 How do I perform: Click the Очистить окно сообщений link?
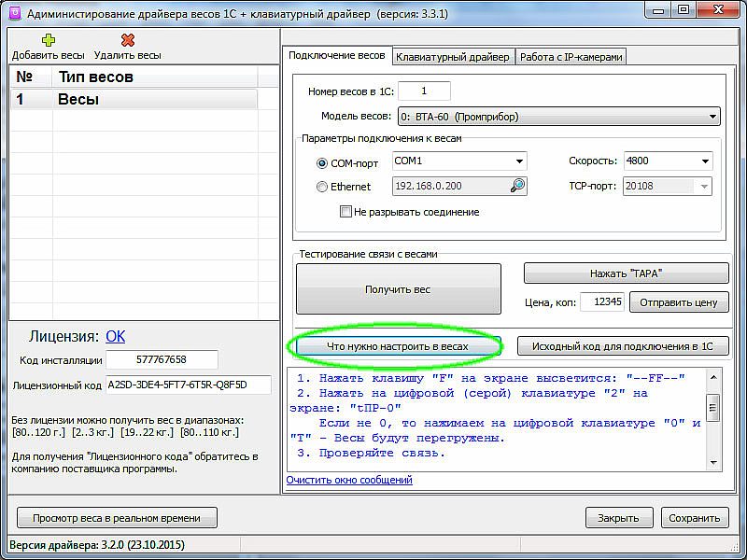[349, 480]
